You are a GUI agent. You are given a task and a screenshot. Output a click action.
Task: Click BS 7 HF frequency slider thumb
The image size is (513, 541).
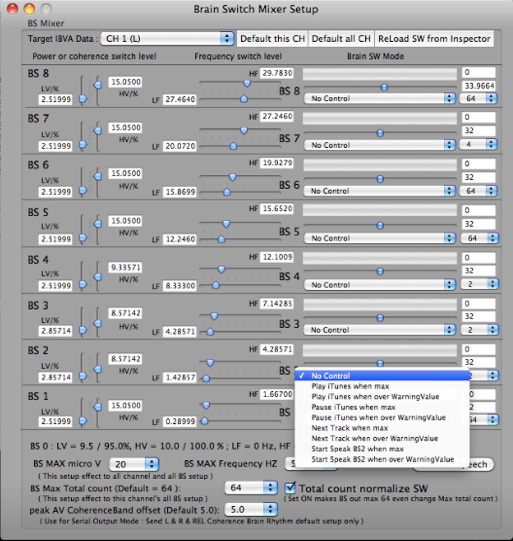[244, 130]
